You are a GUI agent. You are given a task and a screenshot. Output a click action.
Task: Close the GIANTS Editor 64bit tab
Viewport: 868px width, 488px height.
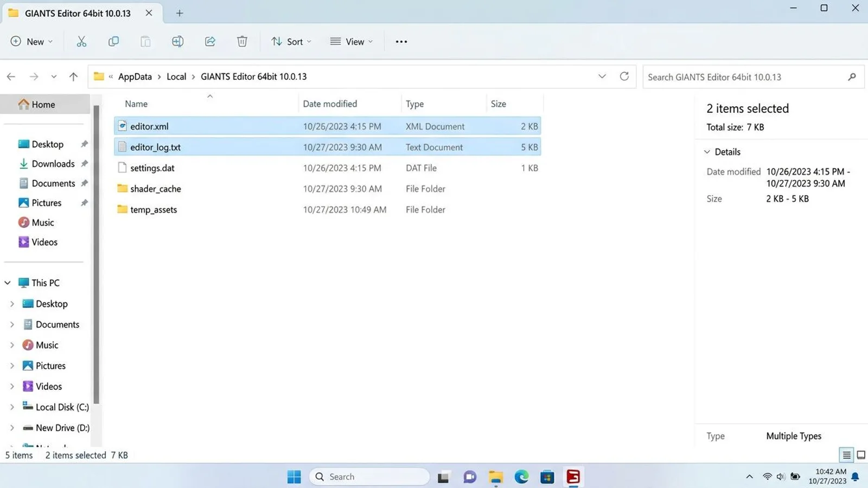(x=149, y=13)
